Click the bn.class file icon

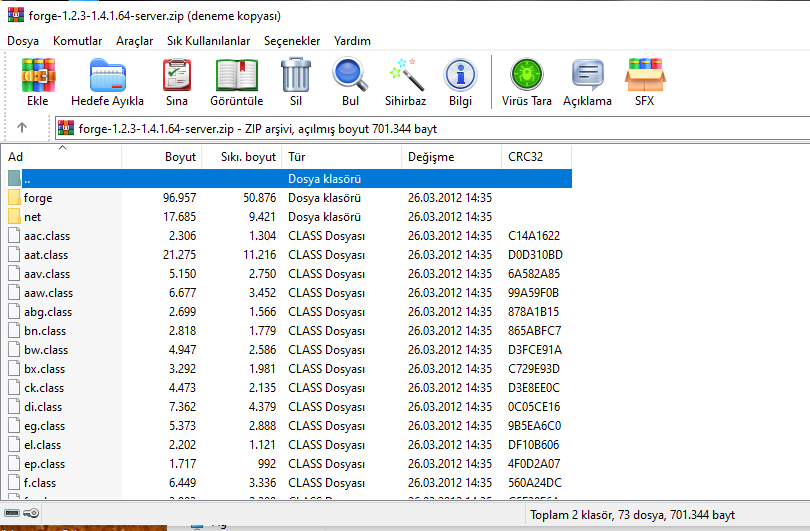14,331
